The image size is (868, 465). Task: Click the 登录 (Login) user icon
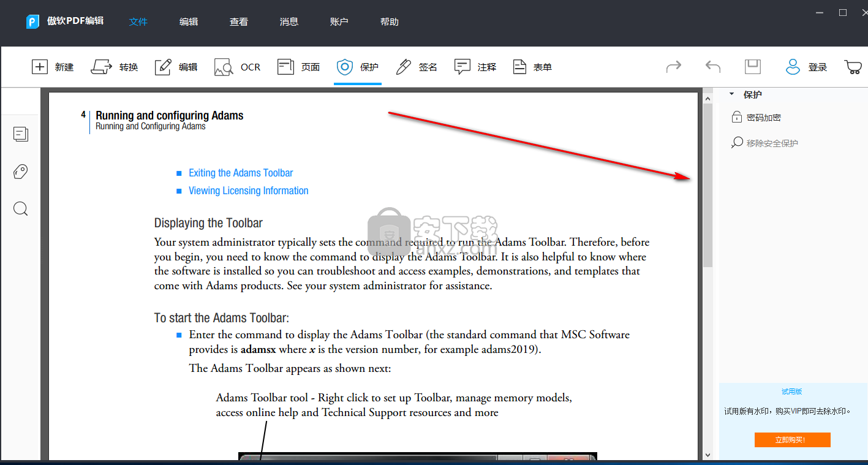point(793,67)
